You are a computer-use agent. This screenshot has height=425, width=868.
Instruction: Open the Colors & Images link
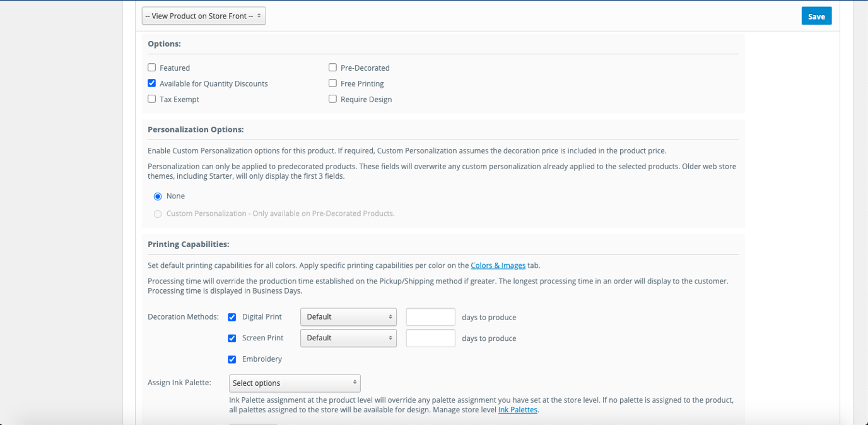coord(498,265)
